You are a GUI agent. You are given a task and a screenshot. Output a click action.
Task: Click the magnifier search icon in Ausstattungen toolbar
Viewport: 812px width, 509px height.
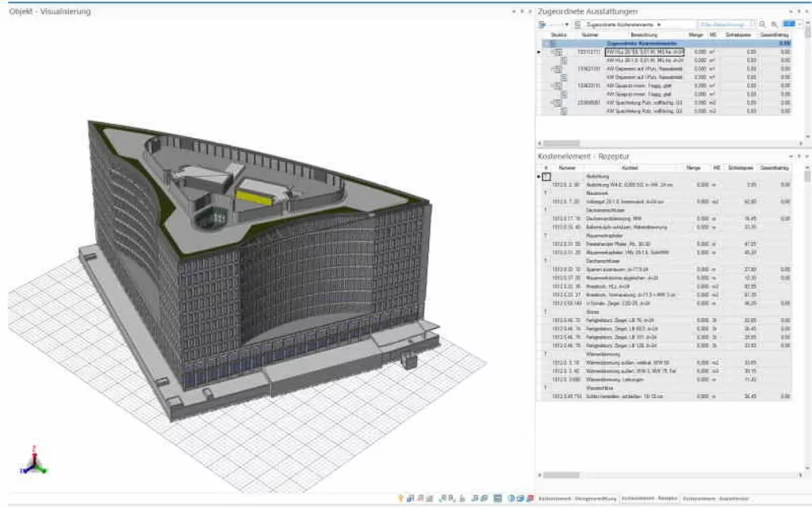[x=762, y=25]
